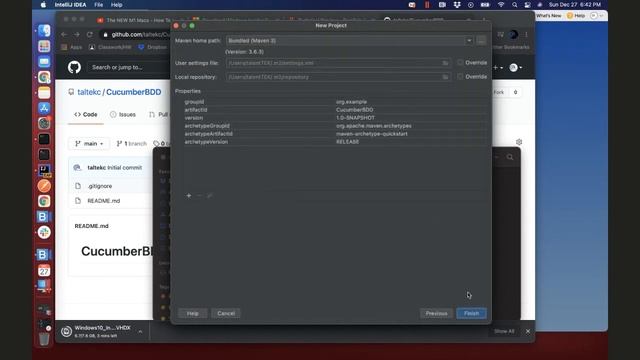The width and height of the screenshot is (640, 360).
Task: Click folder icon in User settings file field
Action: coord(445,63)
